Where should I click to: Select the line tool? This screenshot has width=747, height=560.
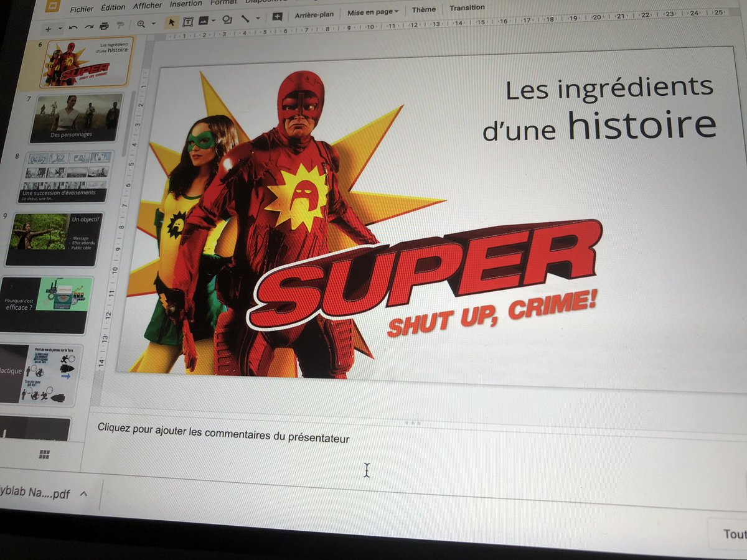click(245, 19)
